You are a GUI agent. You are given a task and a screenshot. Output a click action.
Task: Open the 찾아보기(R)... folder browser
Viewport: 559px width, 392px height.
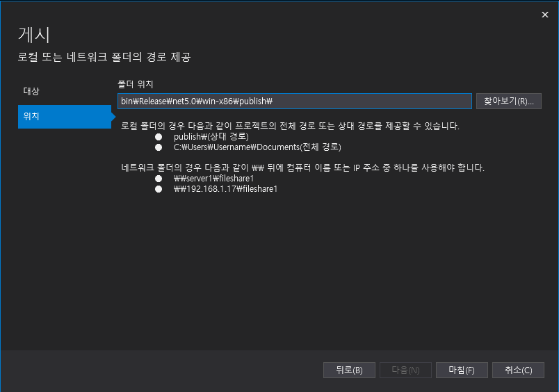(x=508, y=101)
